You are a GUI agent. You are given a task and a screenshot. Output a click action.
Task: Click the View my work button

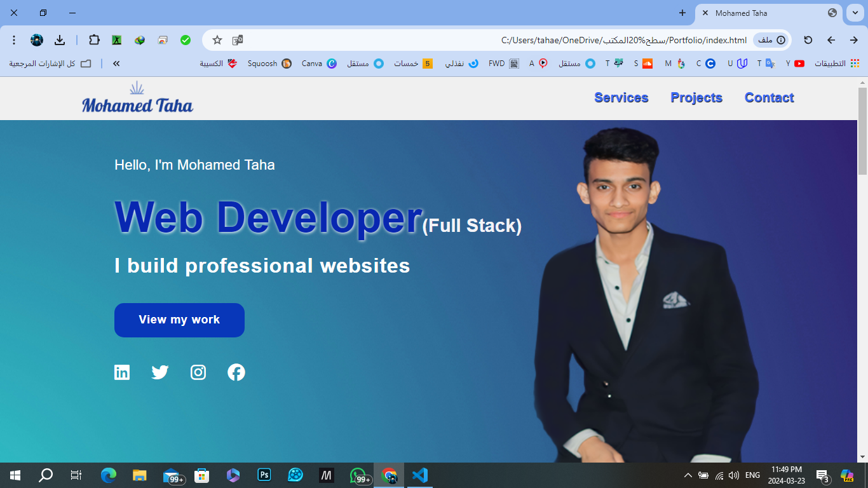point(179,320)
